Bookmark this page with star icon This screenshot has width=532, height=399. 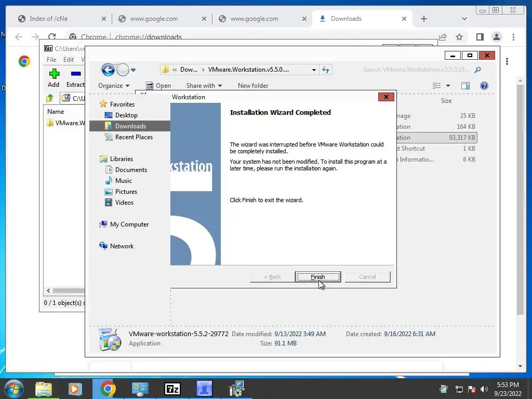[x=459, y=37]
